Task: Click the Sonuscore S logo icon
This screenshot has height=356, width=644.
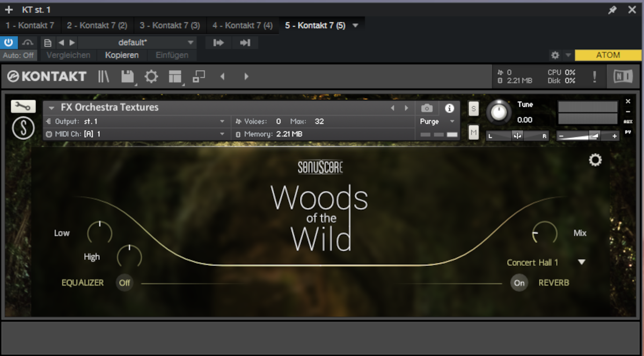Action: (23, 127)
